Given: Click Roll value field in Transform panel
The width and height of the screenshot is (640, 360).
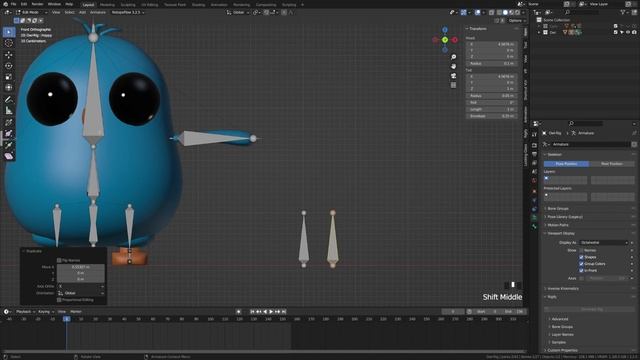Looking at the screenshot, I should [492, 102].
